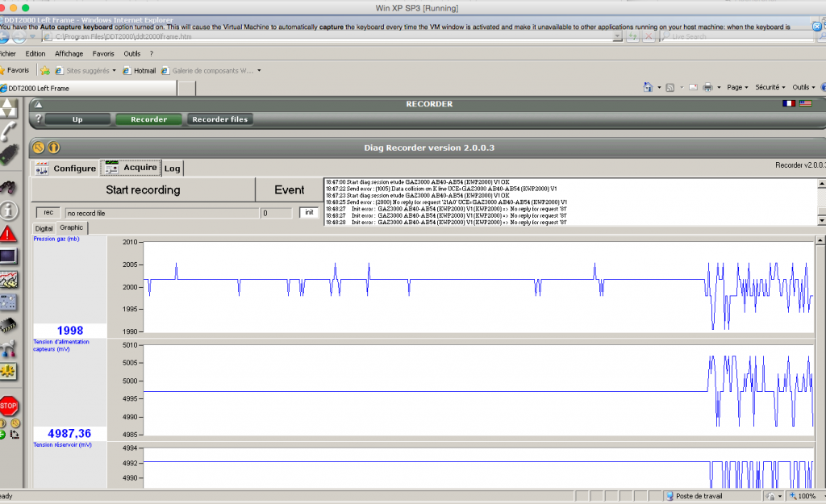This screenshot has width=826, height=504.
Task: Click the Event button
Action: tap(290, 190)
